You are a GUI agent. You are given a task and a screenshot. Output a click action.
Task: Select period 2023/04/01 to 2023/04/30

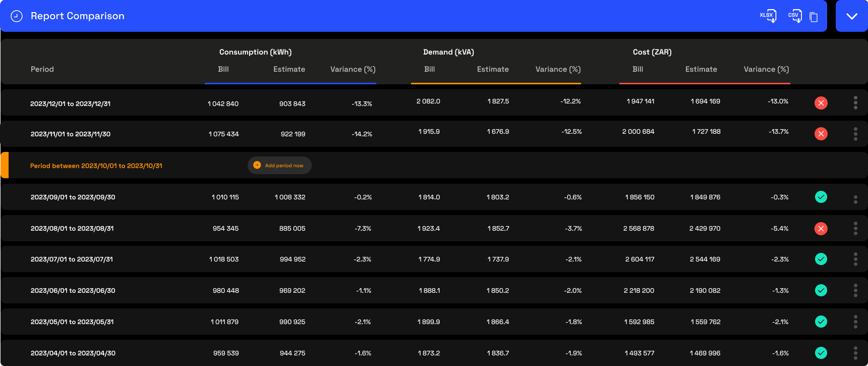pyautogui.click(x=73, y=353)
